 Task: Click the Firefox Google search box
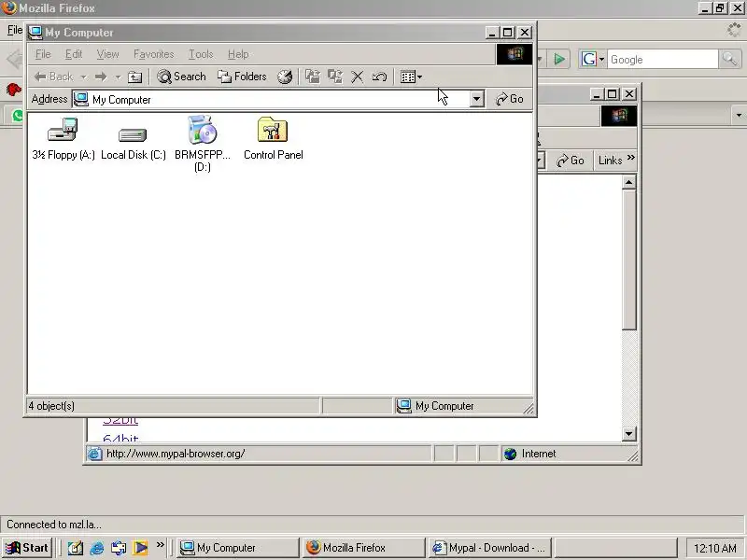click(x=662, y=60)
